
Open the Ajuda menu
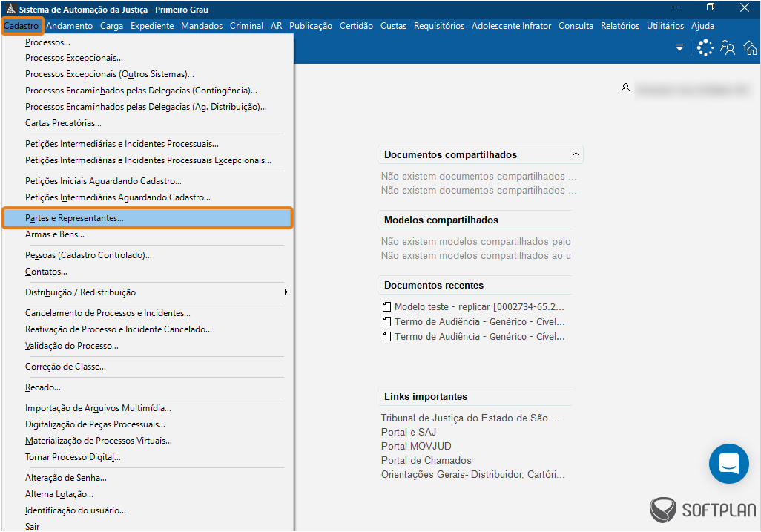pos(702,26)
